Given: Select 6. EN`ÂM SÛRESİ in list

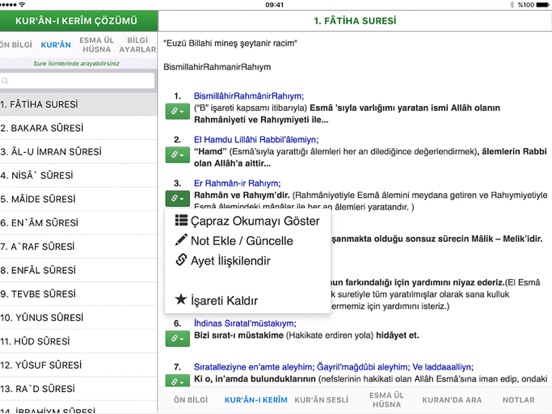Looking at the screenshot, I should point(79,223).
